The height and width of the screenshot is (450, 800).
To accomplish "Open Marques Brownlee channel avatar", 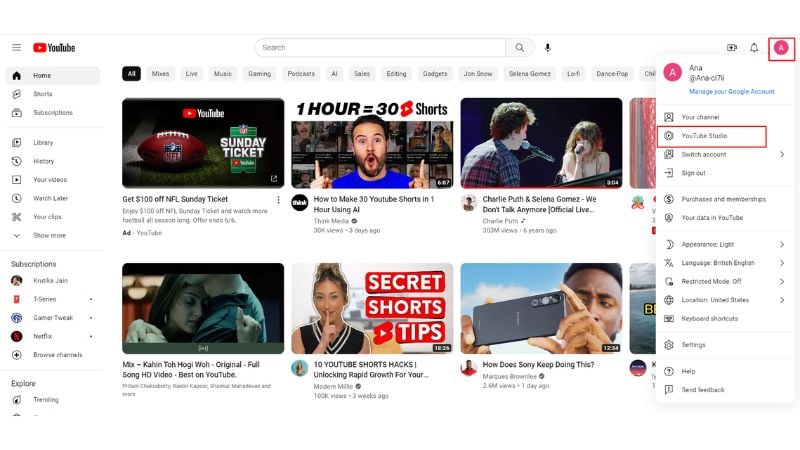I will (x=468, y=367).
